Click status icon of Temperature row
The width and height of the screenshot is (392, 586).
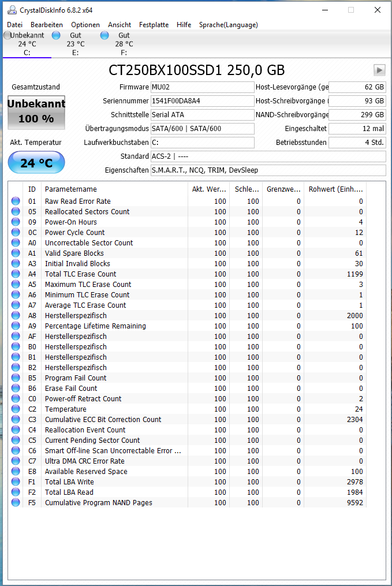pos(16,409)
